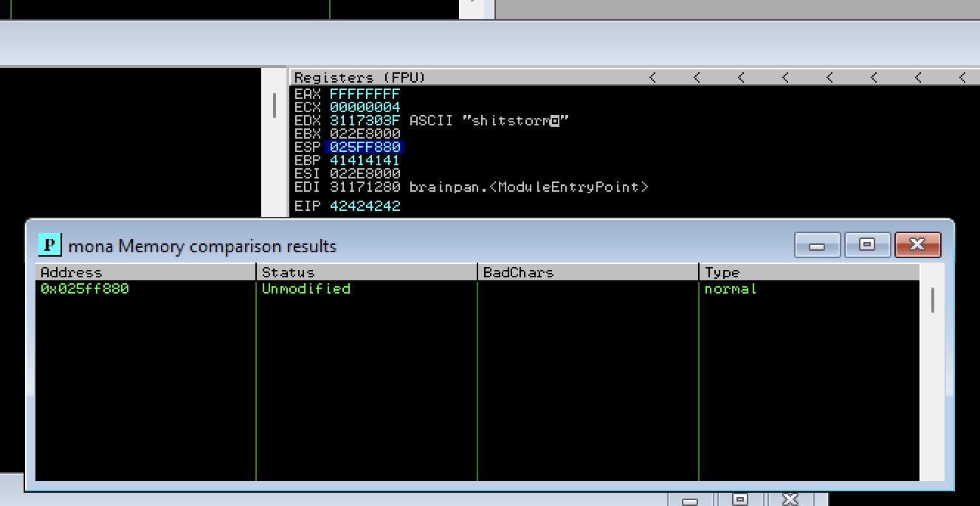Select the EIP register value 42424242

coord(365,206)
